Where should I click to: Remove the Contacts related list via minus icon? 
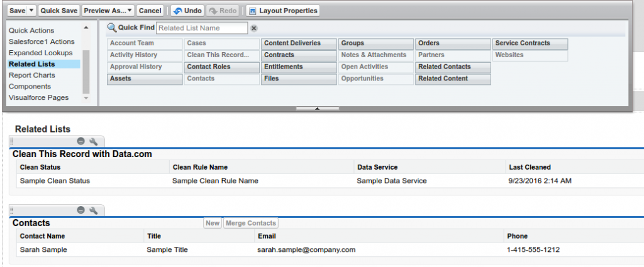coord(80,210)
